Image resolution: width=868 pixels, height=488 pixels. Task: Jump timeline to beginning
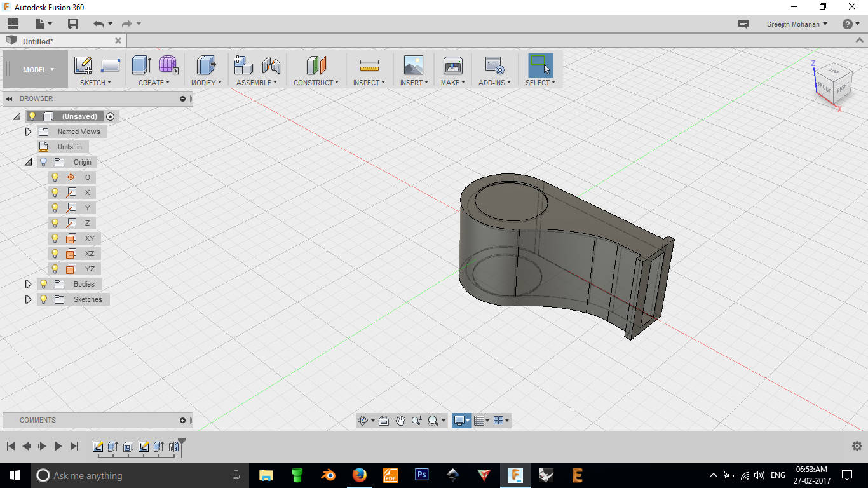pos(11,446)
